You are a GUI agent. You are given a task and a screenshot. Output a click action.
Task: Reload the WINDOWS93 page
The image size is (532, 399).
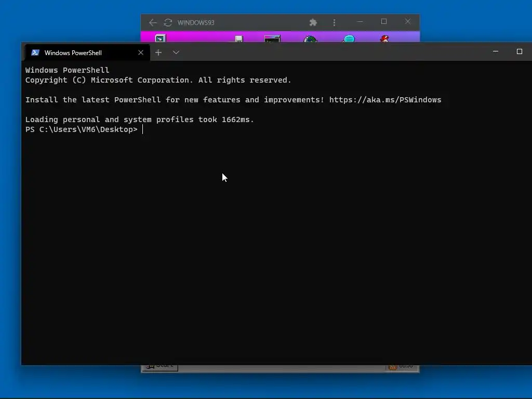[x=168, y=23]
